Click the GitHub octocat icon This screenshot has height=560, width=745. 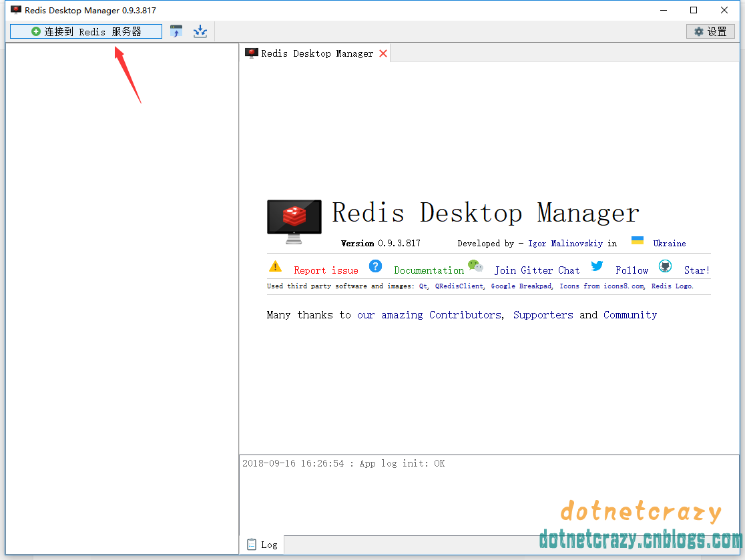pos(665,266)
